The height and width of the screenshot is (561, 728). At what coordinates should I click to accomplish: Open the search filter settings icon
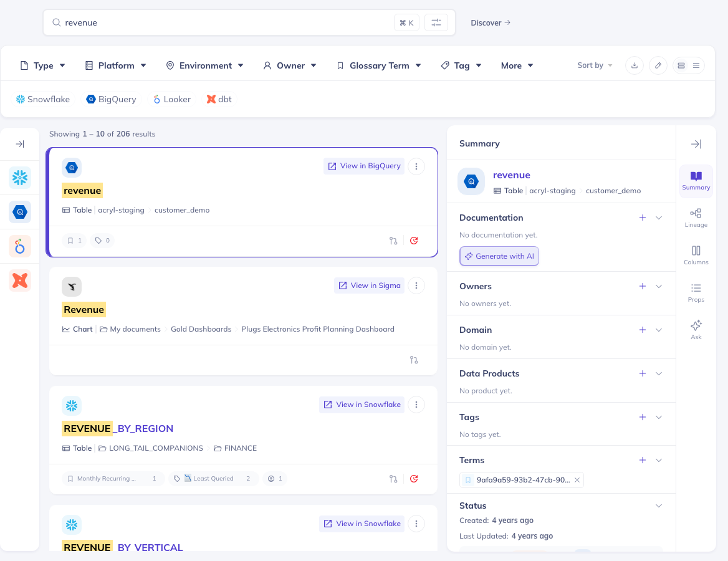click(436, 22)
